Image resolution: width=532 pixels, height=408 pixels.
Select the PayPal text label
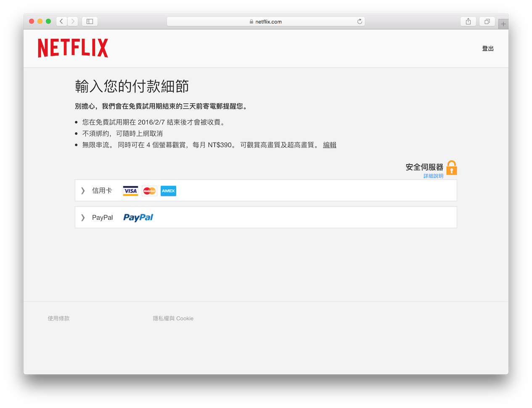[x=103, y=217]
